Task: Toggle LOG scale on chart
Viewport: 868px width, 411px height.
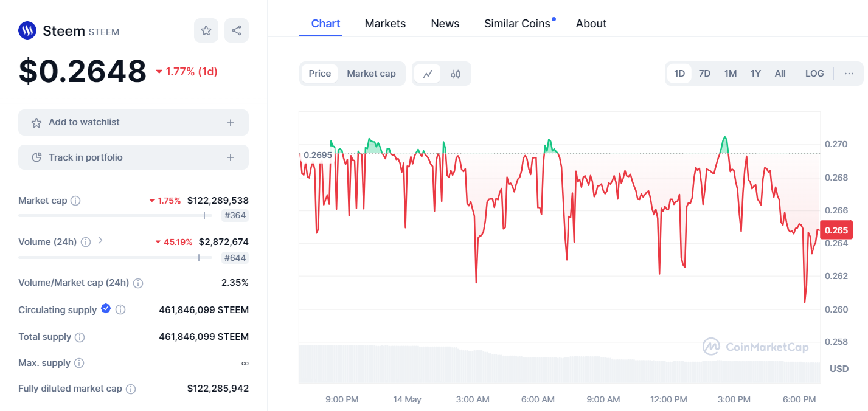Action: click(x=814, y=74)
